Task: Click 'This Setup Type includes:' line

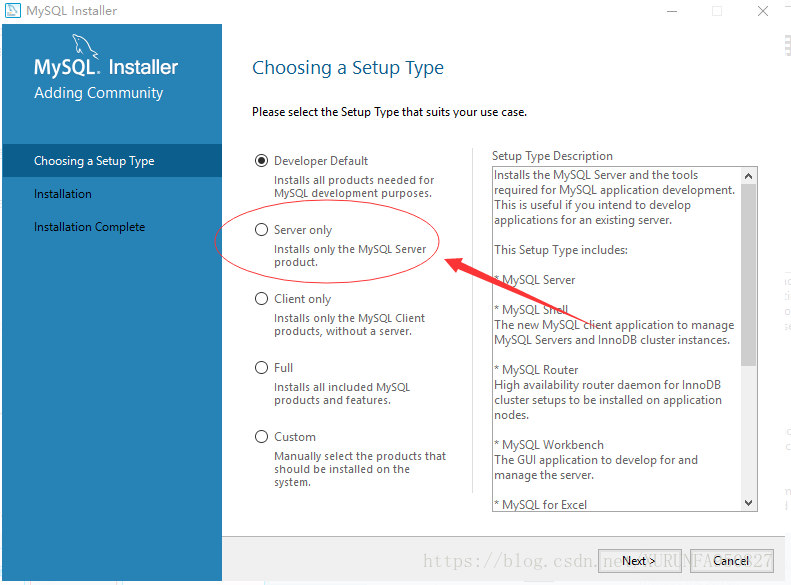Action: [x=561, y=250]
